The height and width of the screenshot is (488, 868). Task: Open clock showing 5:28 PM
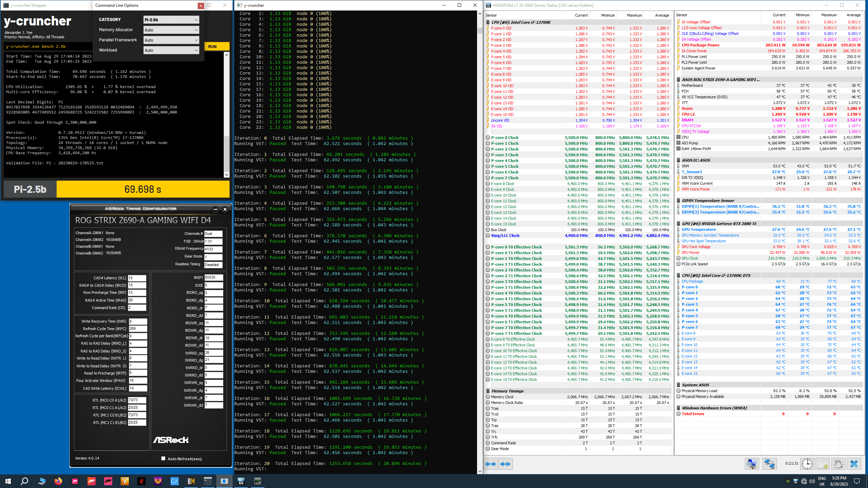coord(839,481)
